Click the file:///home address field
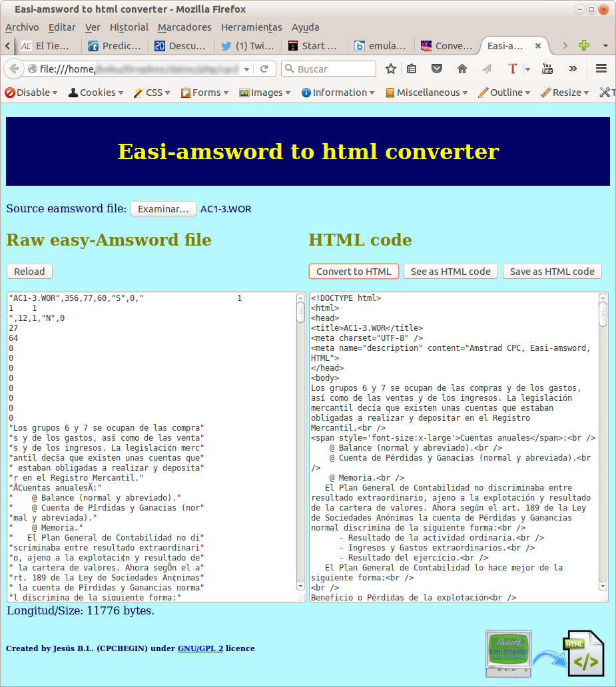616x687 pixels. point(139,69)
